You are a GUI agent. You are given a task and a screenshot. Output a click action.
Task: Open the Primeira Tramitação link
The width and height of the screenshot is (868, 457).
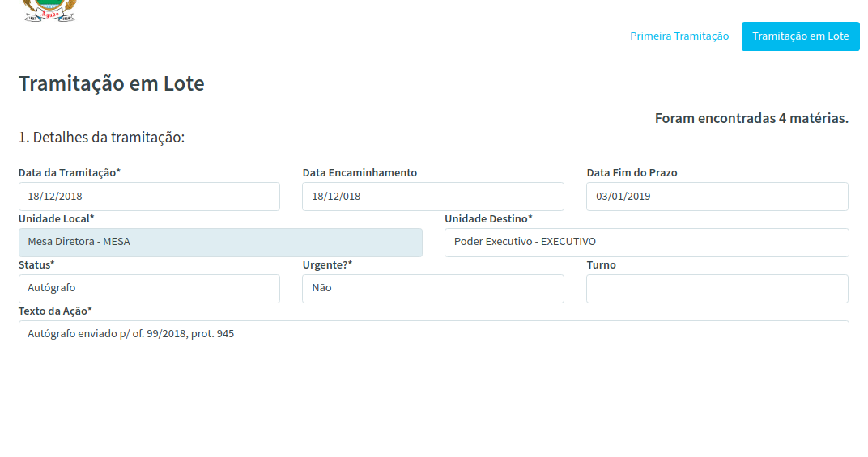click(x=679, y=36)
